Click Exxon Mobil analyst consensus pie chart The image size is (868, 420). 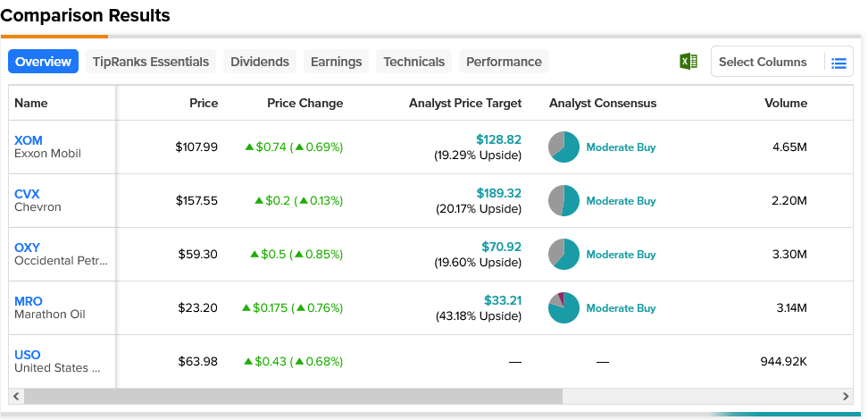(563, 147)
